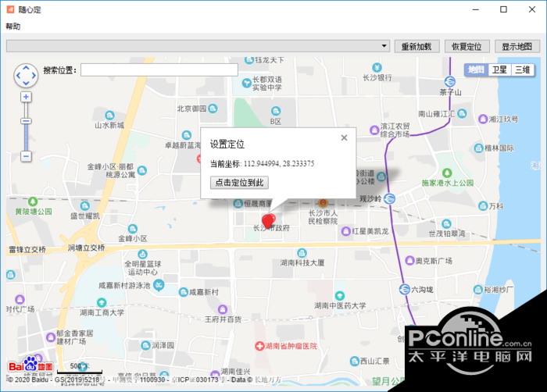This screenshot has height=392, width=547.
Task: Maximize the 随心定 window
Action: 503,9
